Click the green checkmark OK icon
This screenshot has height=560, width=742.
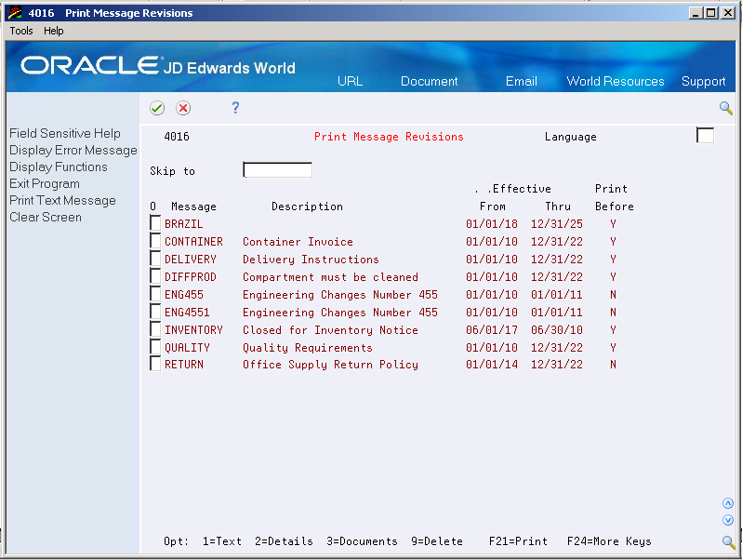(x=157, y=109)
